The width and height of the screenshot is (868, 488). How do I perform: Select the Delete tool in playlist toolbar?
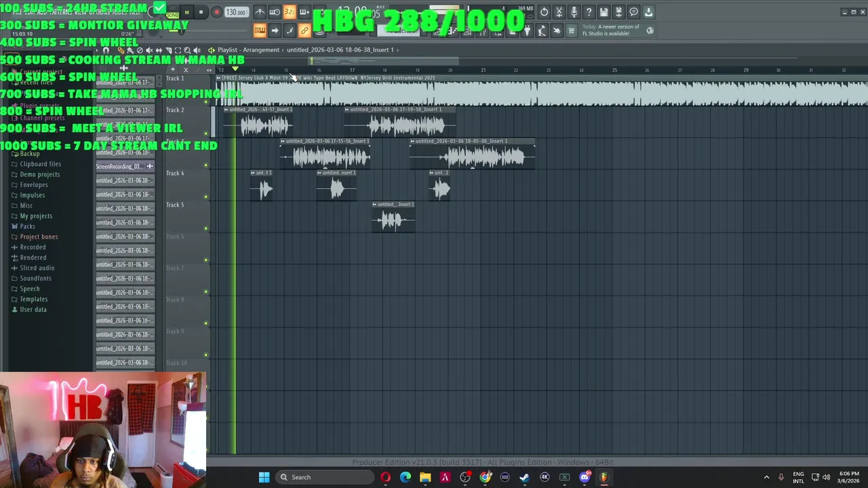[140, 50]
